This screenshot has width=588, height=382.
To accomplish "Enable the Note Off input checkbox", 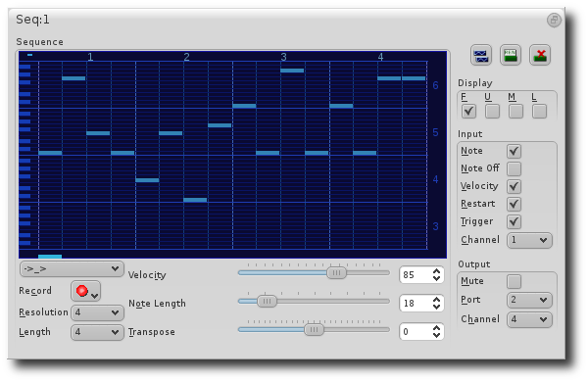I will [514, 169].
